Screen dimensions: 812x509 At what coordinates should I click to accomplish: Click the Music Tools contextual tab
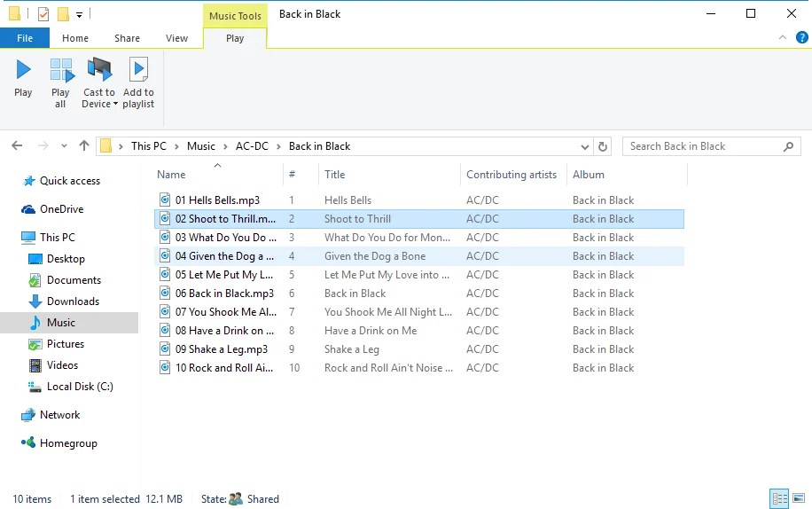(x=235, y=16)
